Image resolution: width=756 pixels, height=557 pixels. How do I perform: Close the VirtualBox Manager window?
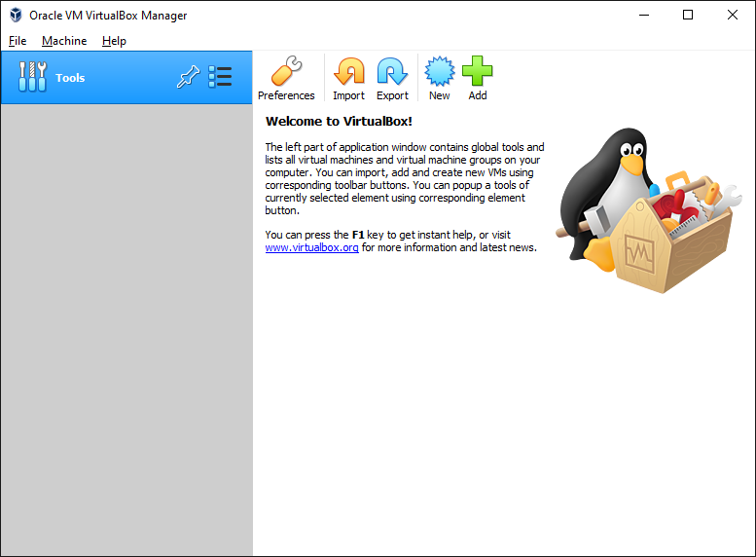[733, 15]
